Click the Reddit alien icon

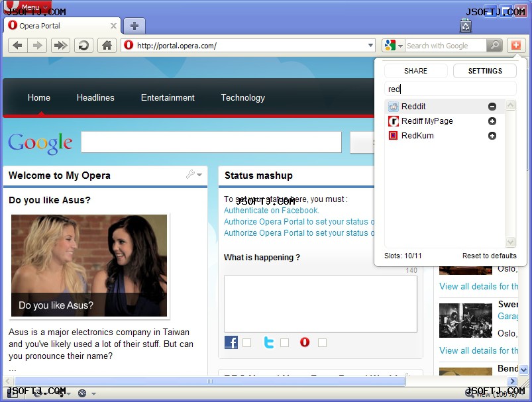(x=394, y=107)
